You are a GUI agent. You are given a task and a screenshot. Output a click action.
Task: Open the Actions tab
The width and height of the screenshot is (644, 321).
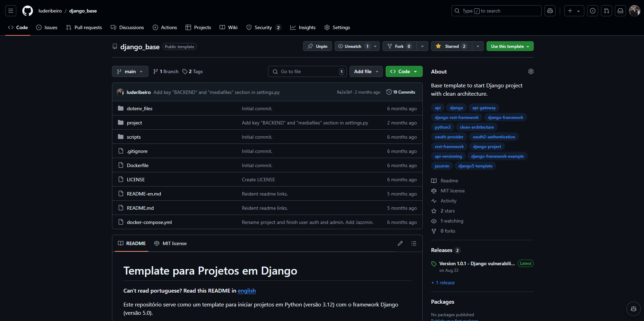click(165, 27)
